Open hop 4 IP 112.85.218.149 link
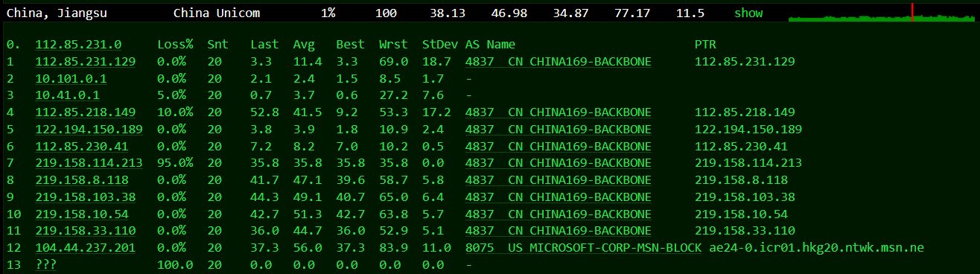 (86, 112)
